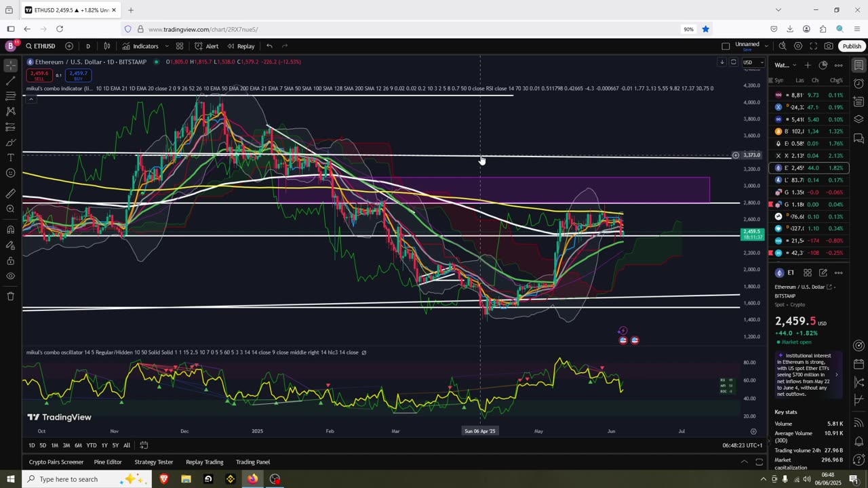The image size is (868, 488).
Task: Open the D timeframe interval selector
Action: [87, 46]
